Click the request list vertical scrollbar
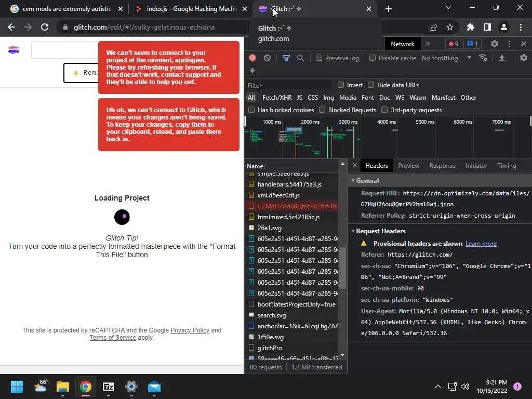Screen dimensions: 532x399 (x=343, y=268)
